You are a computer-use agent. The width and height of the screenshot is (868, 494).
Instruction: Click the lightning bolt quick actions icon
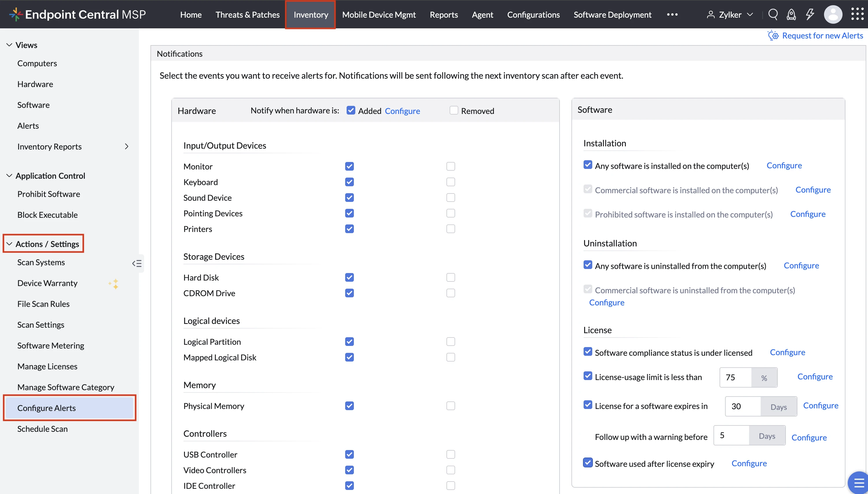coord(810,14)
